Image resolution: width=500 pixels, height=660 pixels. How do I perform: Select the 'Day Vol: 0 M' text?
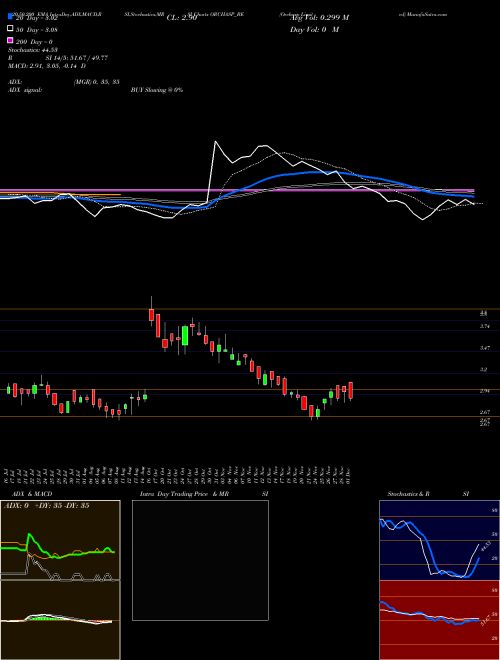(x=314, y=29)
